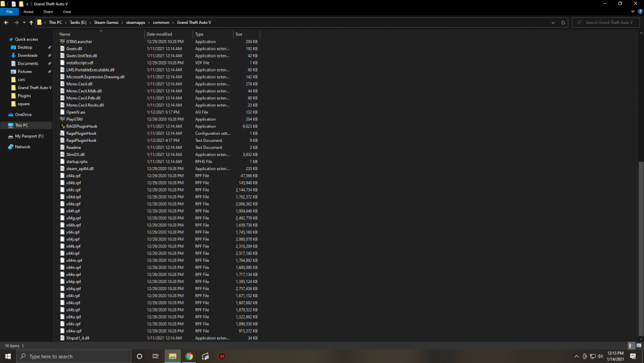Click the Search Grand Theft Auto V field
The height and width of the screenshot is (363, 644).
click(606, 23)
